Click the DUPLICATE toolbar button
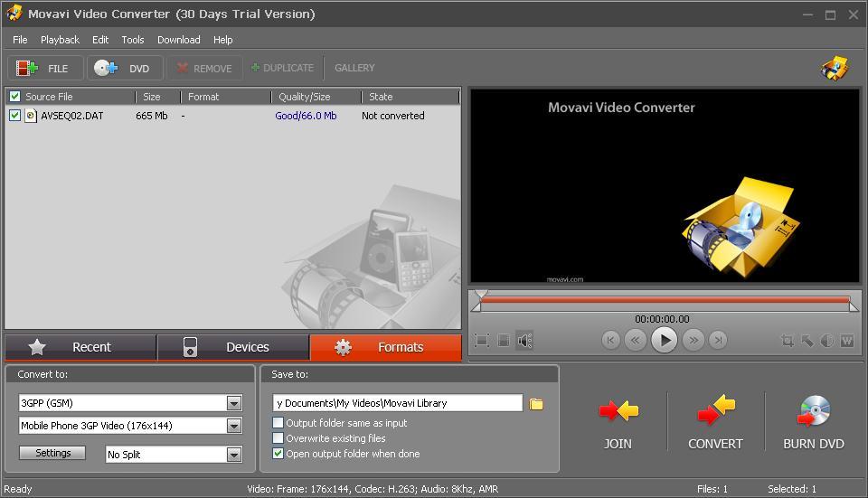The width and height of the screenshot is (868, 498). tap(282, 68)
